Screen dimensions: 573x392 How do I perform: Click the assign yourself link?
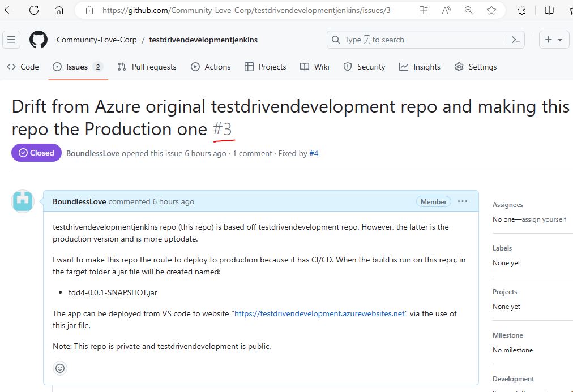pos(544,219)
